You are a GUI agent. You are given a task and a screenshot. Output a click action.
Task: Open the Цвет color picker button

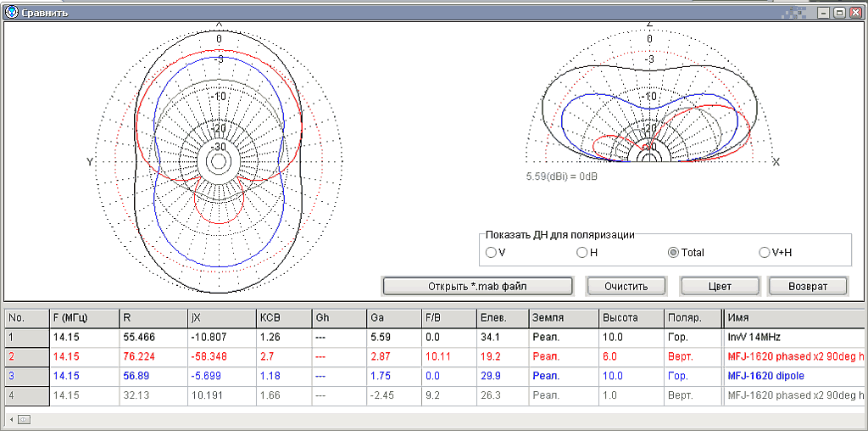(720, 287)
